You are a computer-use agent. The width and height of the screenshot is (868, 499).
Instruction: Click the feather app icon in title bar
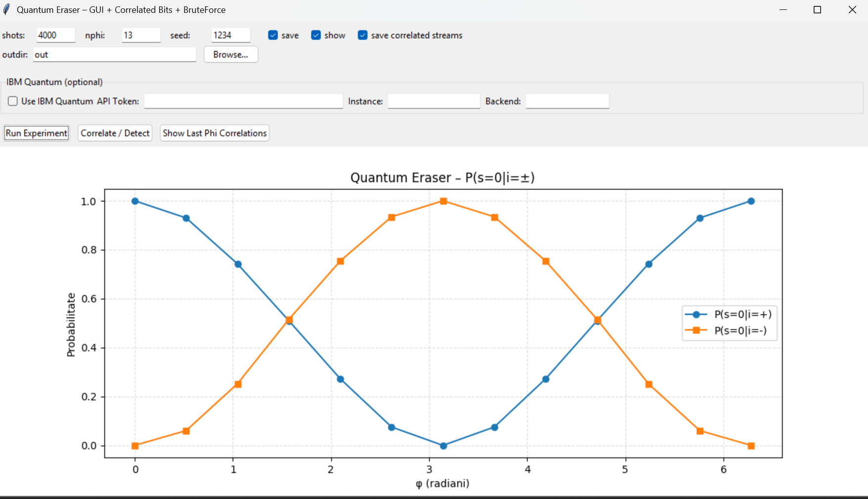[7, 9]
